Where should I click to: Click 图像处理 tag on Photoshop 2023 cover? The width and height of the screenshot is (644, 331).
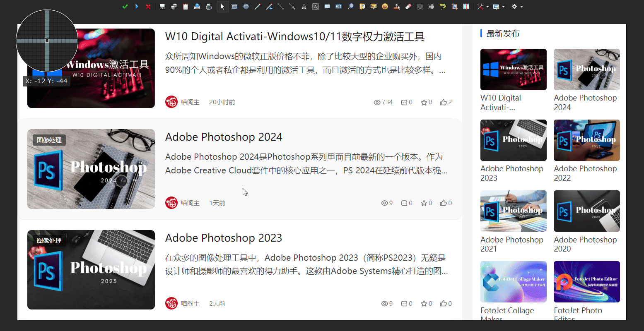pos(49,240)
